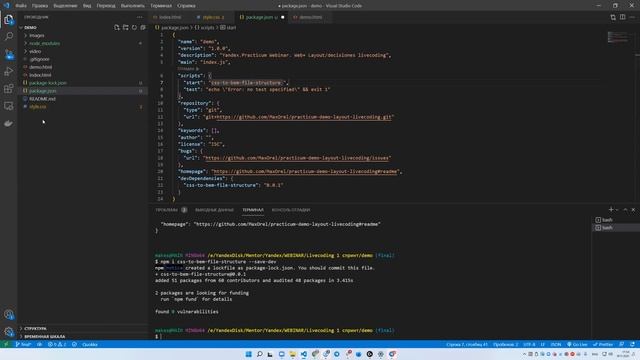Click the remote window indicator in the status bar
640x360 pixels.
pyautogui.click(x=6, y=344)
